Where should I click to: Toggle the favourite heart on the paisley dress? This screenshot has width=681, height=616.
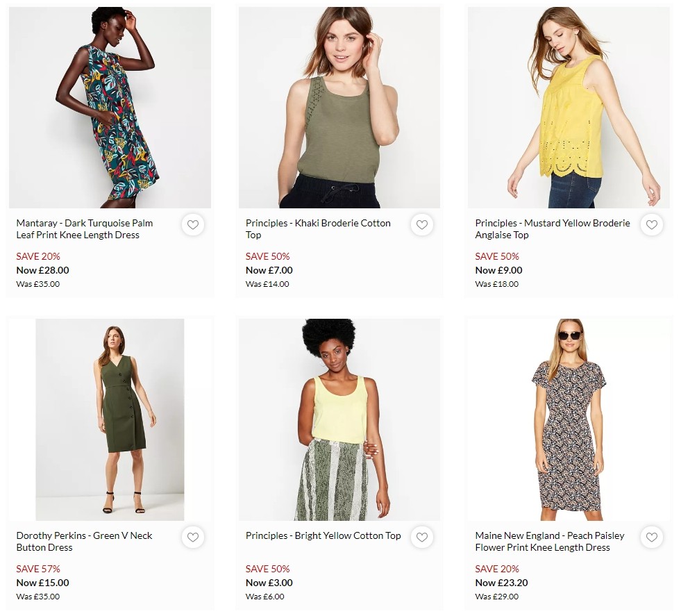click(x=651, y=538)
